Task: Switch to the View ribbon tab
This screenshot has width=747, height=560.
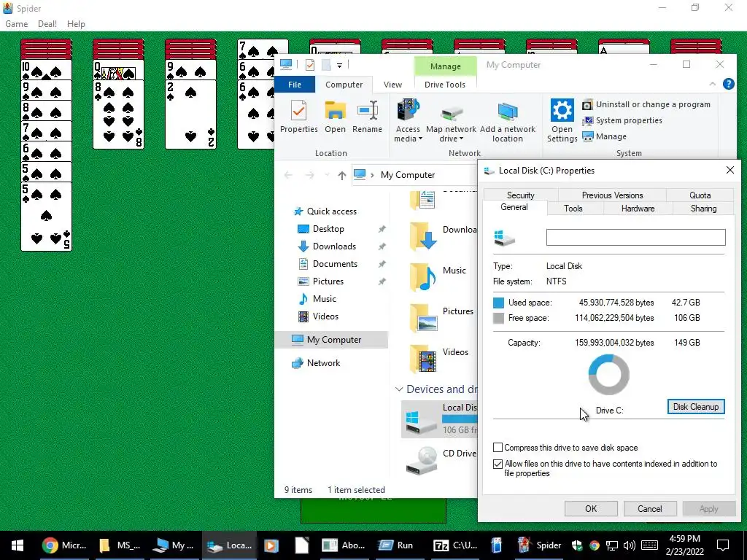Action: 392,85
